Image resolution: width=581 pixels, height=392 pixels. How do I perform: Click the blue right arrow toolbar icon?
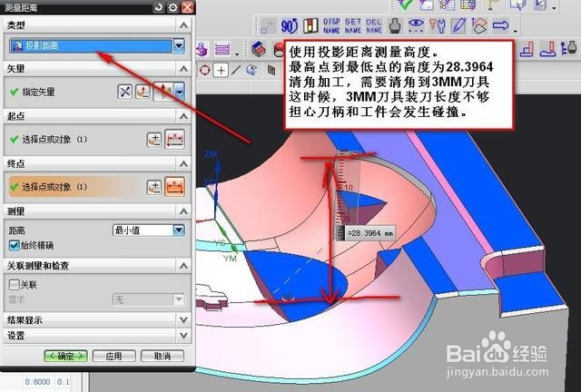pyautogui.click(x=500, y=25)
